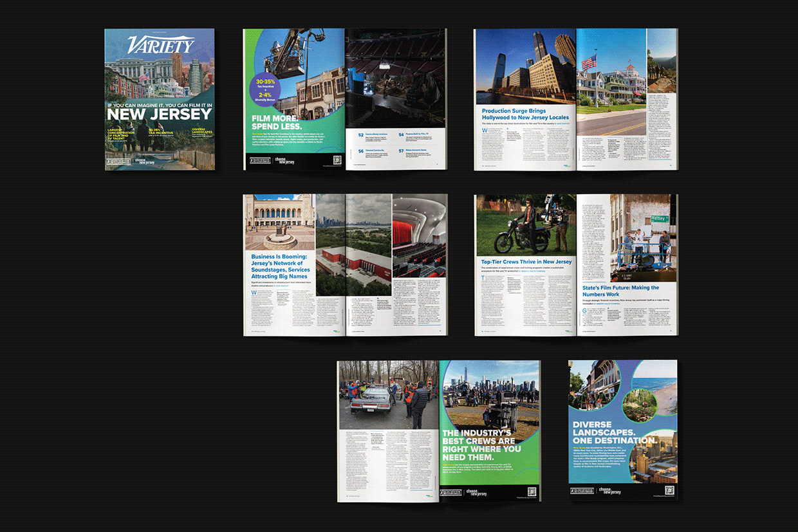Viewport: 798px width, 532px height.
Task: Click the Halsey street sign photo
Action: coord(644,238)
